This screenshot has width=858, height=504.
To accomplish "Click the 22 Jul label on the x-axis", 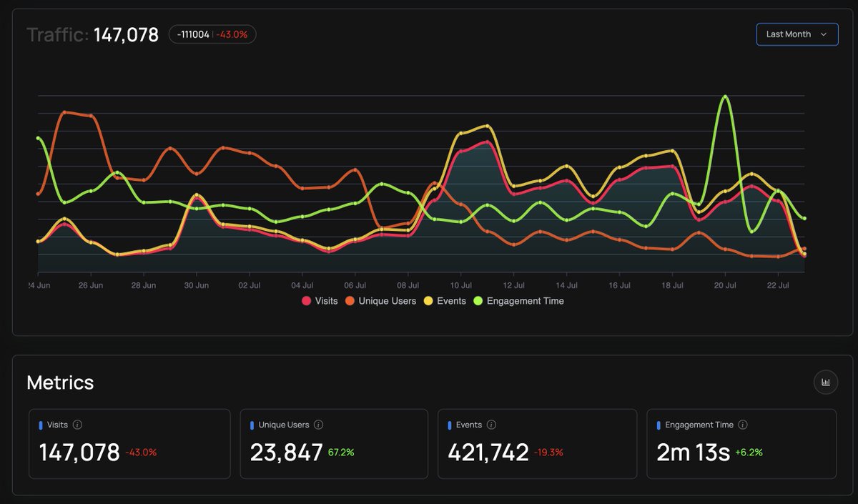I will point(779,285).
